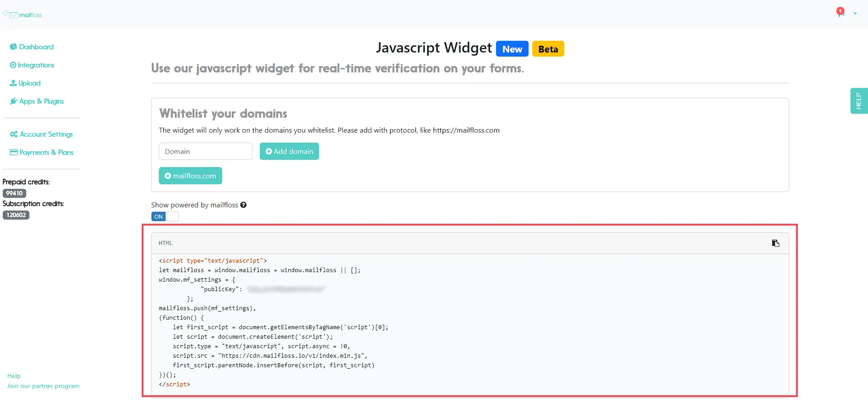Viewport: 868px width, 403px height.
Task: Click the Payments credit card icon
Action: (14, 152)
